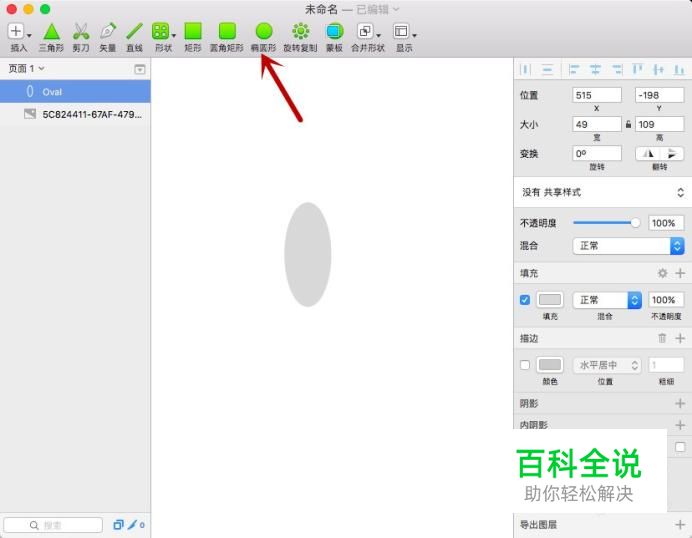This screenshot has height=538, width=692.
Task: Open the shared style (没有 共享样式) dropdown
Action: click(602, 192)
